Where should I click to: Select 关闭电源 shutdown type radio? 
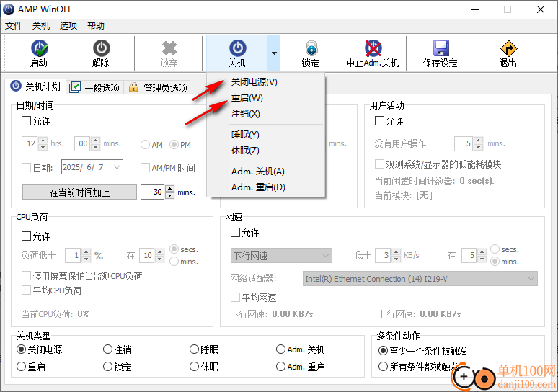[x=22, y=349]
